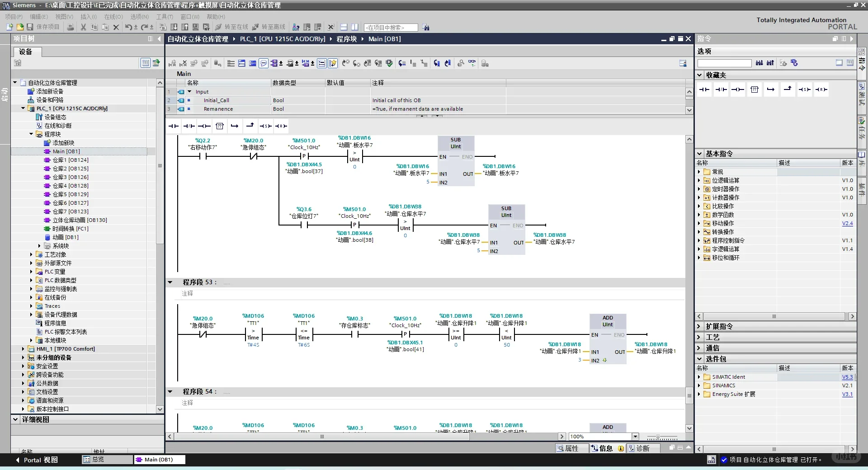
Task: Click 转至离线 go offline button
Action: (269, 27)
